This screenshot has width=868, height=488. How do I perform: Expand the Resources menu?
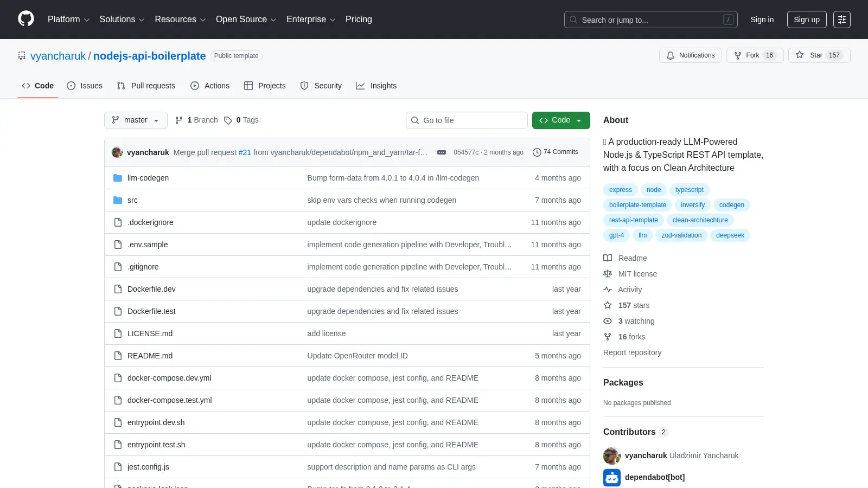[180, 20]
